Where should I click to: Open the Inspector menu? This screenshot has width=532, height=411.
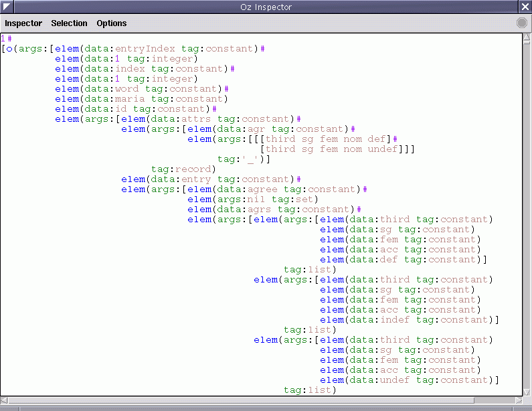coord(23,23)
